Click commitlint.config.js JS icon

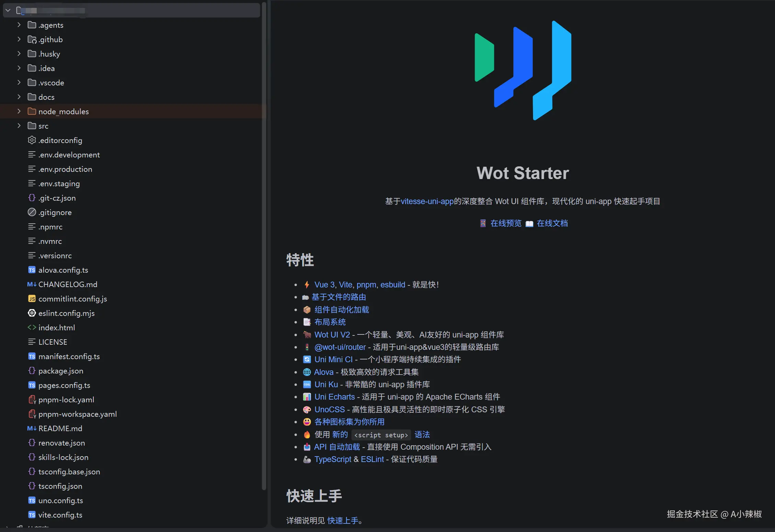32,299
